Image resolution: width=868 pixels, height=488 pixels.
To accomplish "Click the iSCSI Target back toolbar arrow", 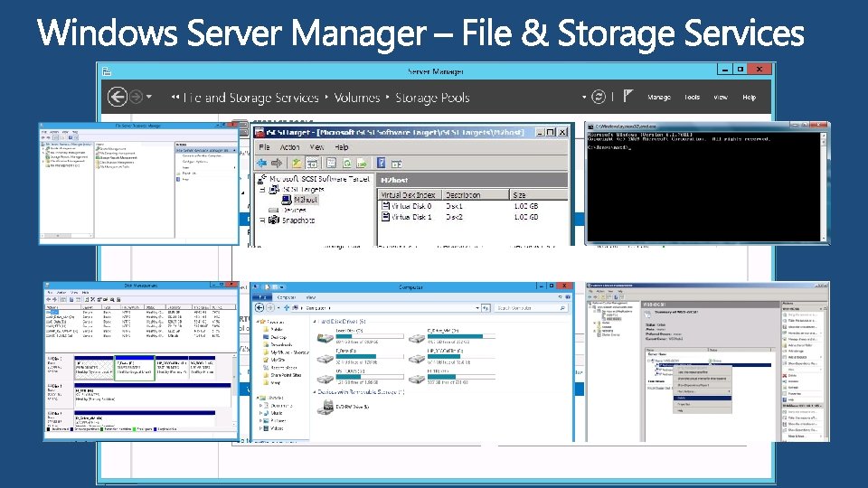I will click(261, 164).
